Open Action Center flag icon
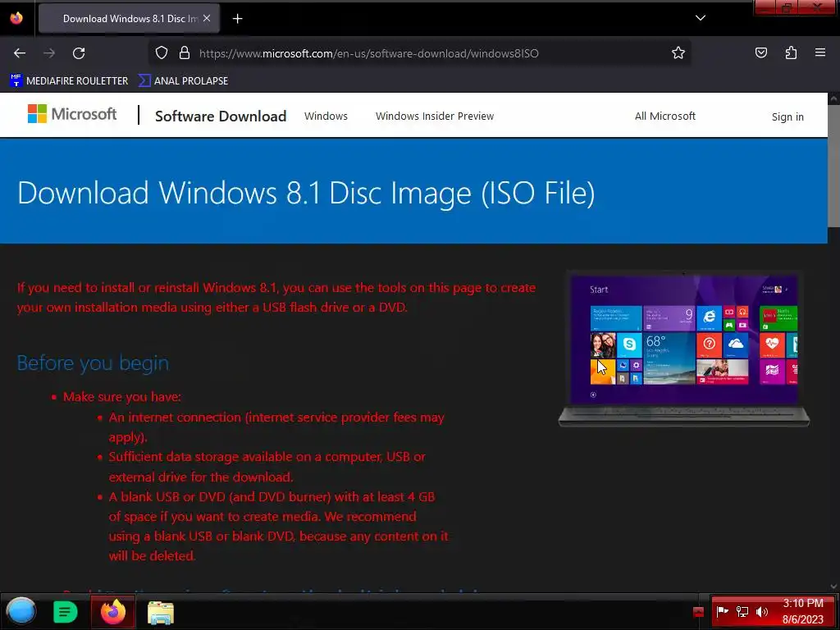 point(722,611)
